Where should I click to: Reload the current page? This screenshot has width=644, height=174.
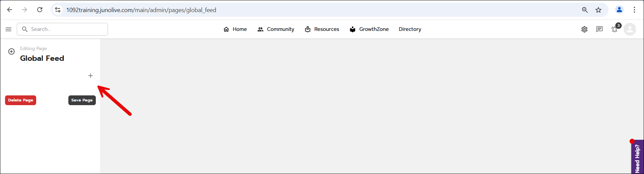pos(40,10)
